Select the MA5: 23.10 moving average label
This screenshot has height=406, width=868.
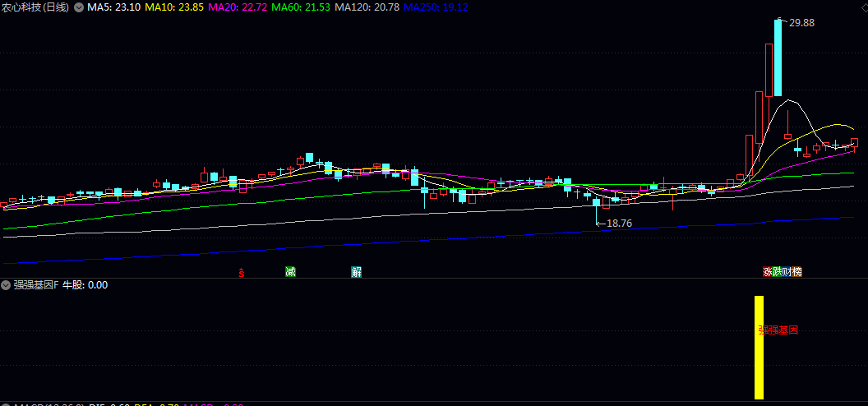click(113, 7)
